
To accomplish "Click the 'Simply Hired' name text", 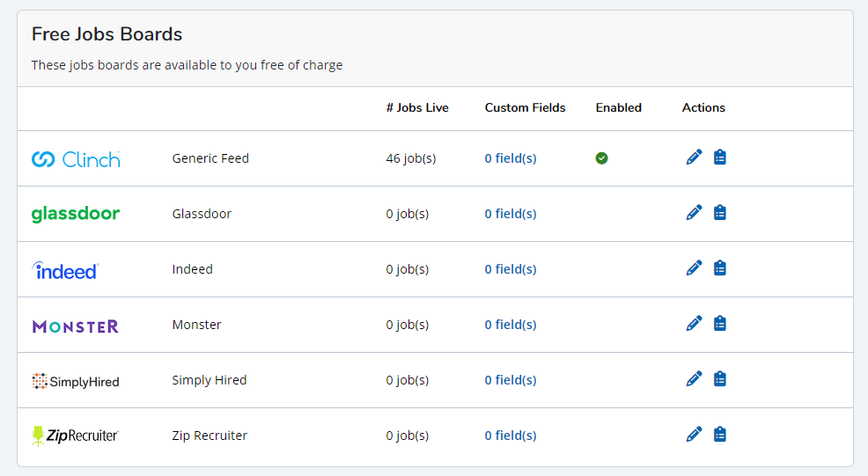I will point(210,380).
